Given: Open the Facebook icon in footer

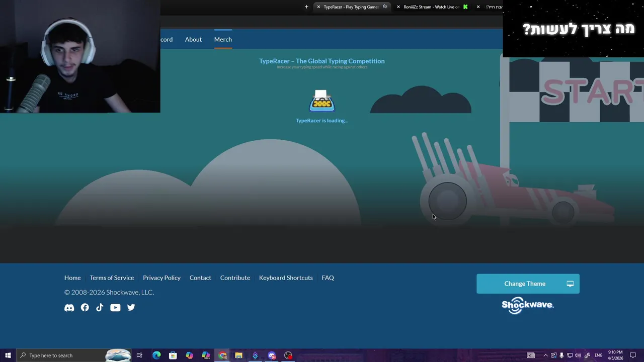Looking at the screenshot, I should [x=85, y=308].
